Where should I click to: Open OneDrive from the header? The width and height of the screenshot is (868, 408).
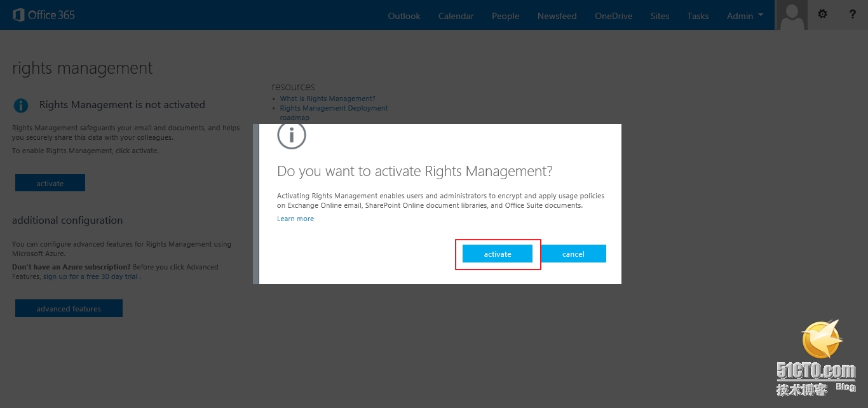tap(613, 16)
